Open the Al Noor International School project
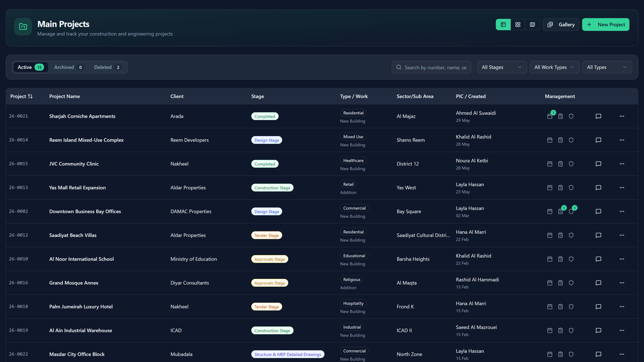This screenshot has width=644, height=362. pos(81,259)
